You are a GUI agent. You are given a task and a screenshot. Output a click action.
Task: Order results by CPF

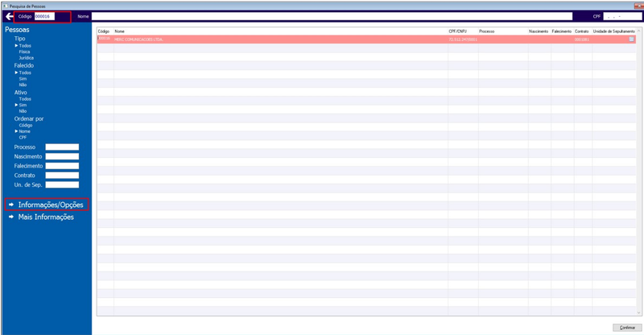pyautogui.click(x=23, y=137)
